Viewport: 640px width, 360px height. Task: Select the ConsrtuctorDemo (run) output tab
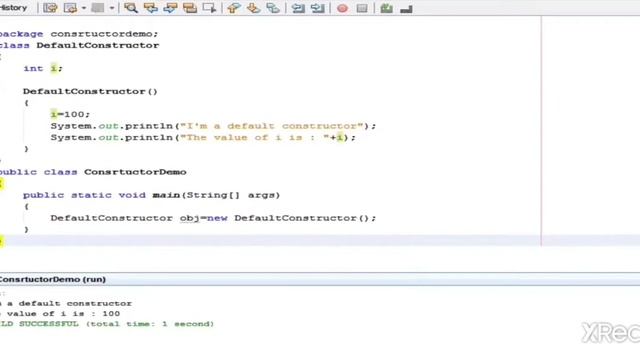click(52, 280)
